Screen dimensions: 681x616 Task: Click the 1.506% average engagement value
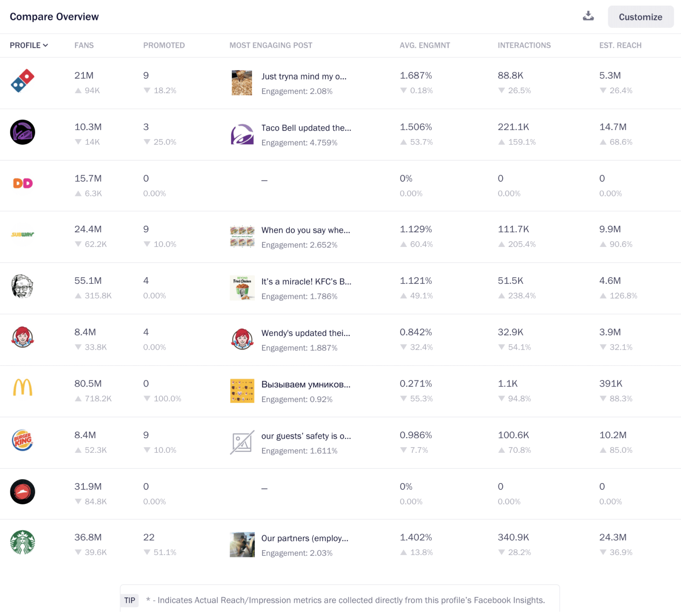click(416, 127)
